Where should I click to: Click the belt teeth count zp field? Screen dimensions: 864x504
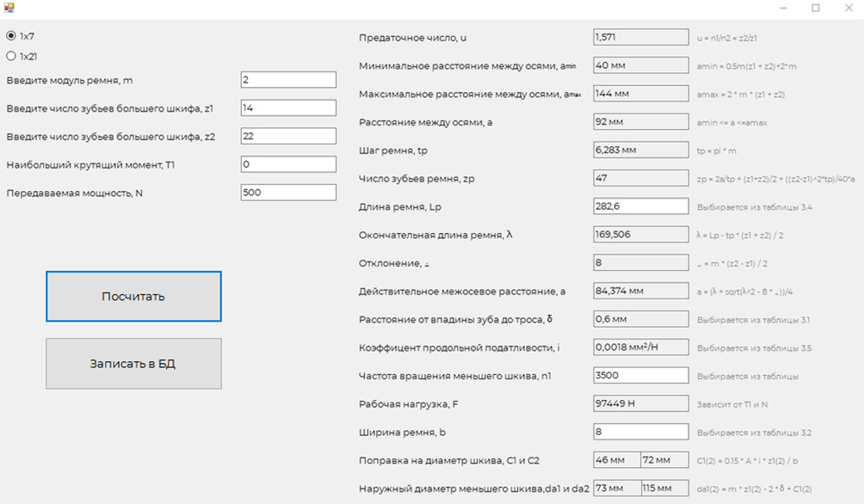pyautogui.click(x=641, y=178)
